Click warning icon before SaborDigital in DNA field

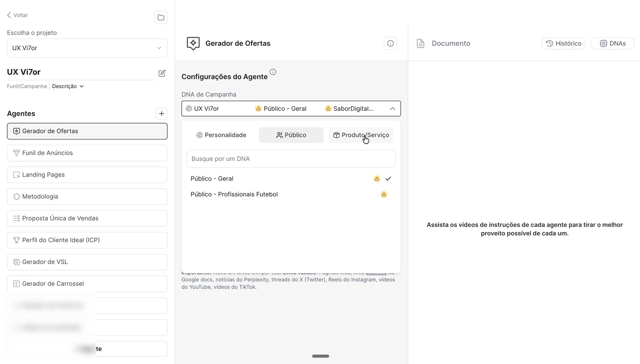point(328,109)
